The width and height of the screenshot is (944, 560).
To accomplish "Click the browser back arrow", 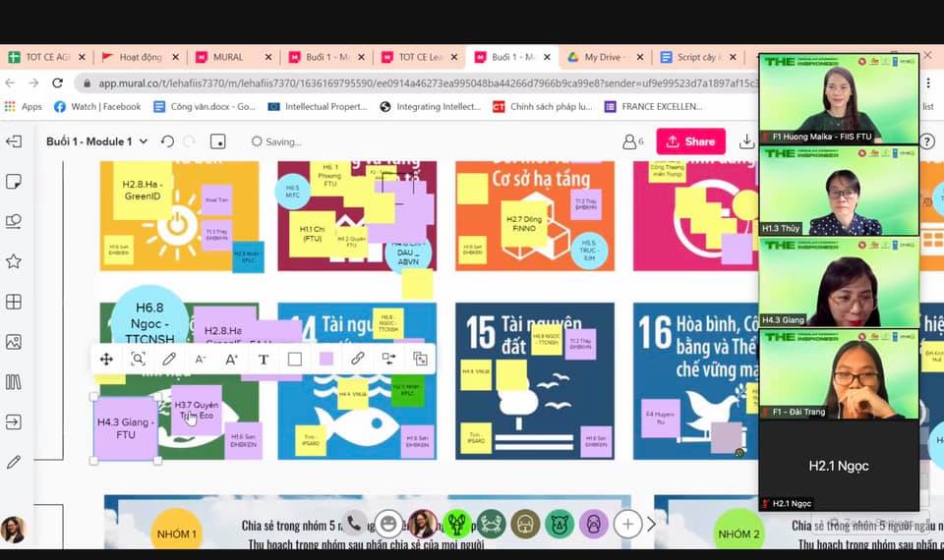I will [10, 83].
